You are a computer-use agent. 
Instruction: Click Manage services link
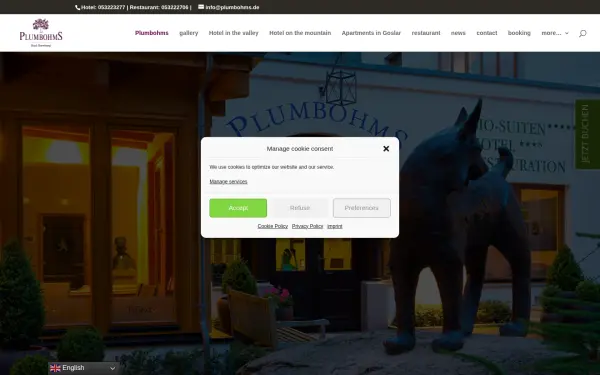click(228, 182)
